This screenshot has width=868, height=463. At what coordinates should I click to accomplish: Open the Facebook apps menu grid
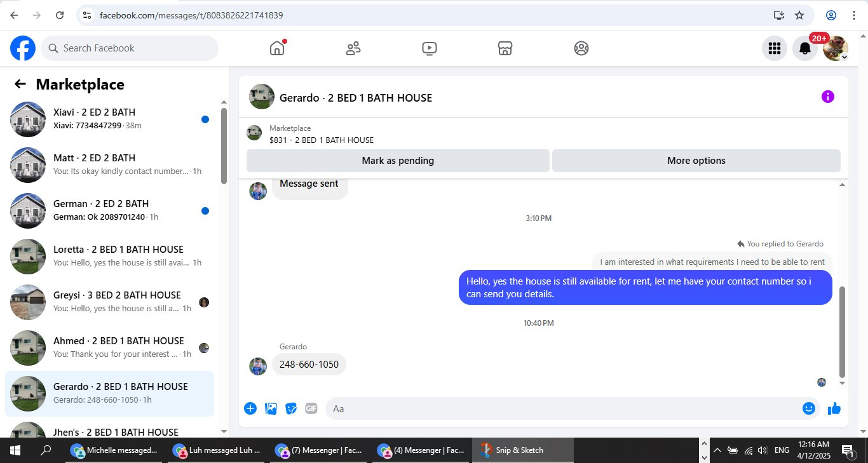click(x=774, y=48)
